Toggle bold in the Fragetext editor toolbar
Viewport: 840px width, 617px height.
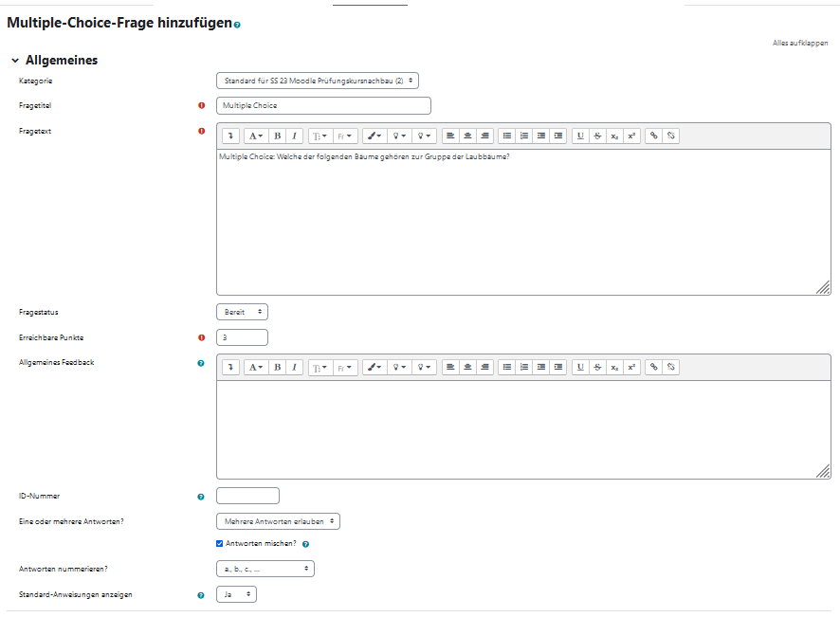point(278,136)
